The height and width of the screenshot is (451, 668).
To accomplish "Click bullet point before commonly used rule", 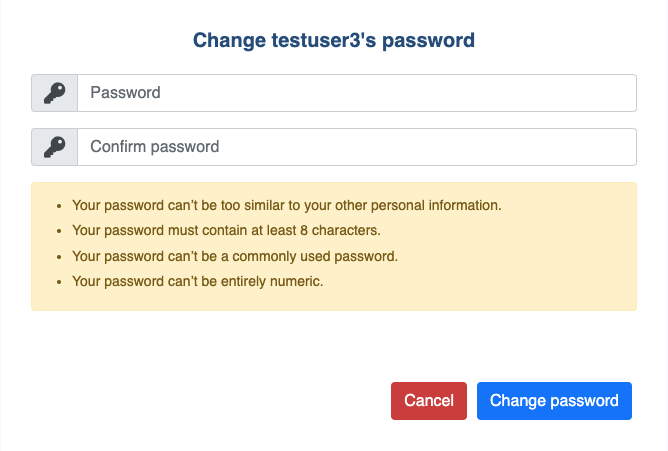I will 60,257.
